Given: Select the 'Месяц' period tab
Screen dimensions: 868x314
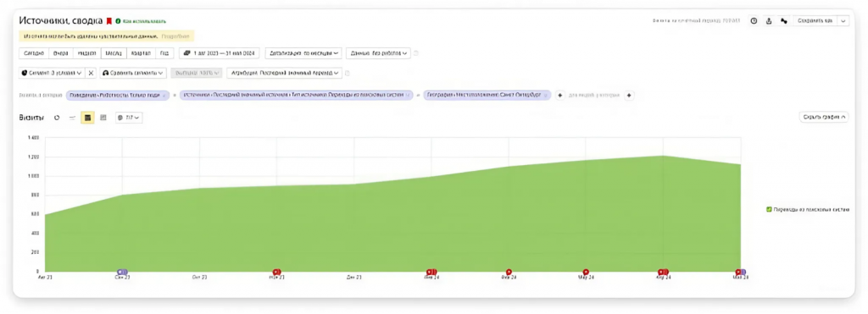Looking at the screenshot, I should (114, 53).
